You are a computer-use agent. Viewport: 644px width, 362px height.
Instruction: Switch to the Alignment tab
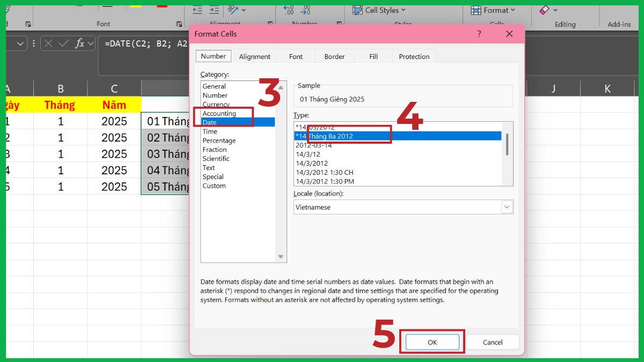(x=254, y=56)
